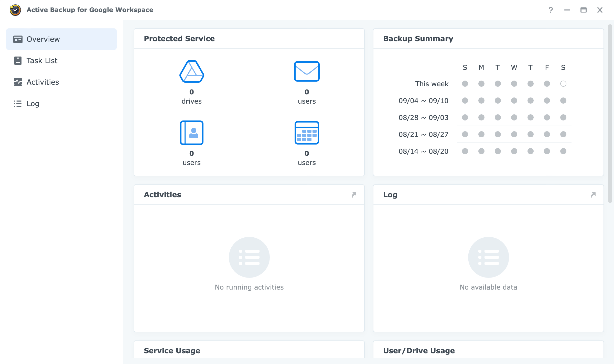Open Log from the sidebar
This screenshot has width=614, height=364.
click(61, 104)
